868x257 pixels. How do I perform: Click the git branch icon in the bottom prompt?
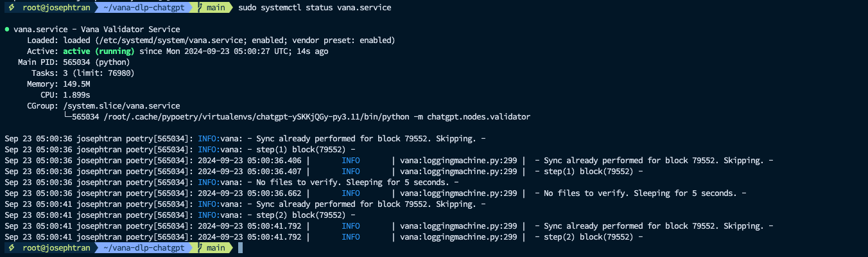pyautogui.click(x=200, y=247)
